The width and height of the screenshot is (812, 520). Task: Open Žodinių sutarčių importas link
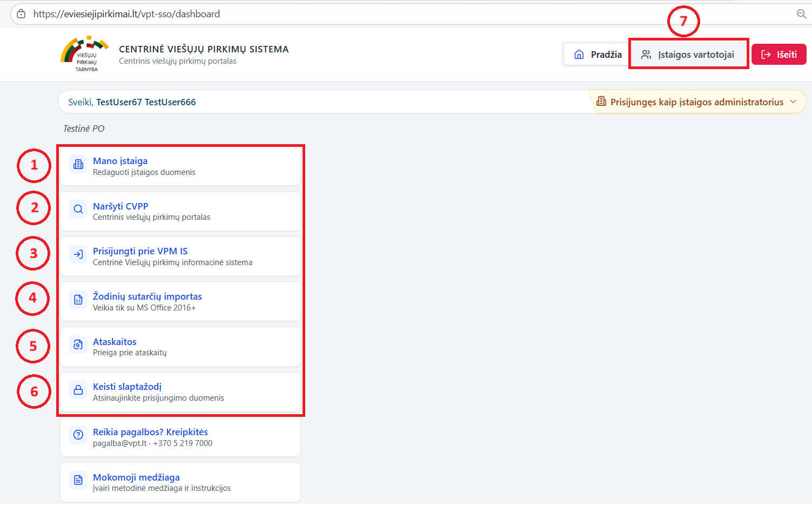(x=147, y=296)
